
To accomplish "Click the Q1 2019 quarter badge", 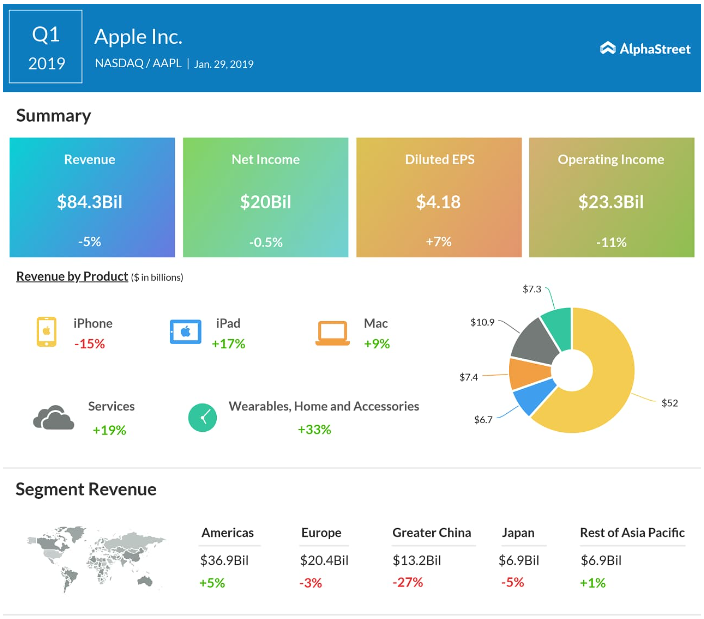I will point(46,48).
